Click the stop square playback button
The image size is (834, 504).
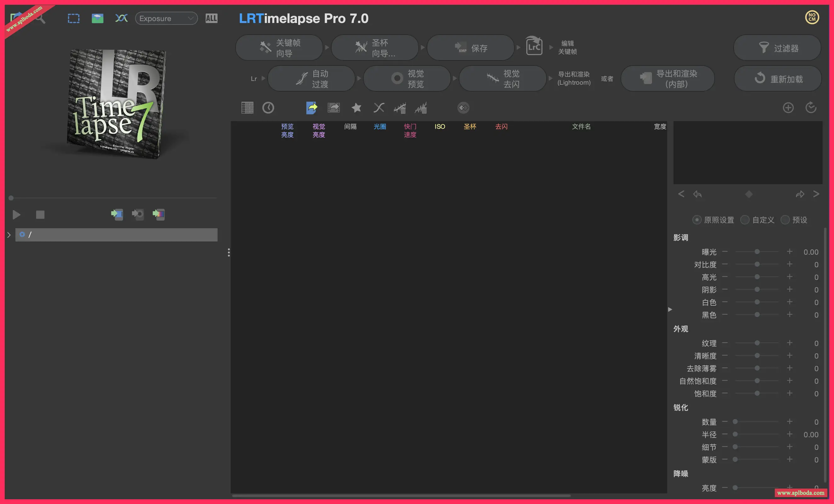click(x=40, y=215)
